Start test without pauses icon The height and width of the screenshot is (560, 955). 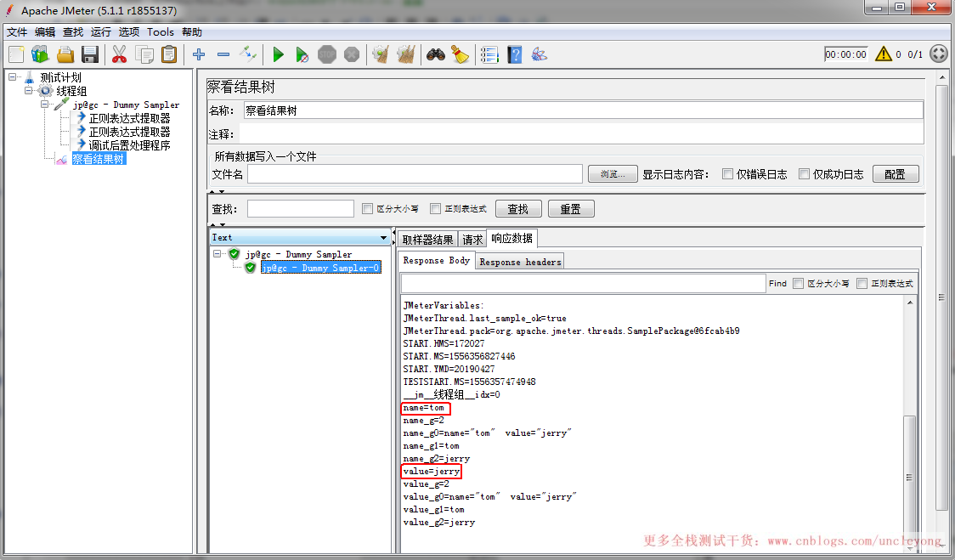click(x=302, y=55)
